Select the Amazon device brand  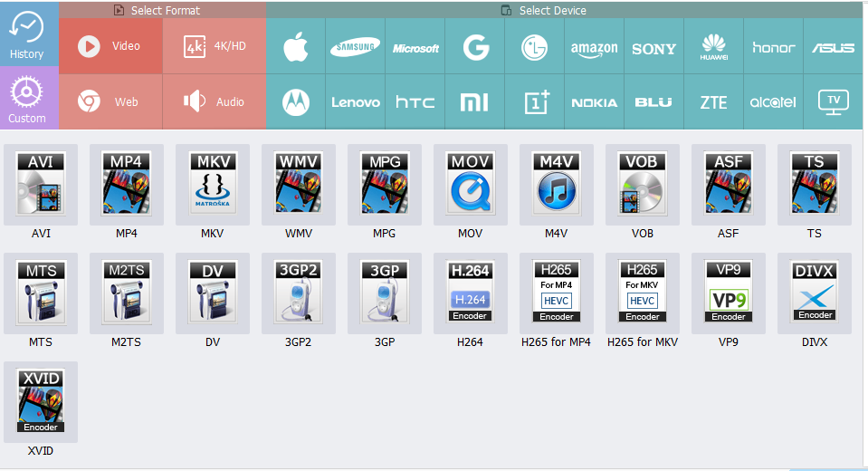(595, 46)
